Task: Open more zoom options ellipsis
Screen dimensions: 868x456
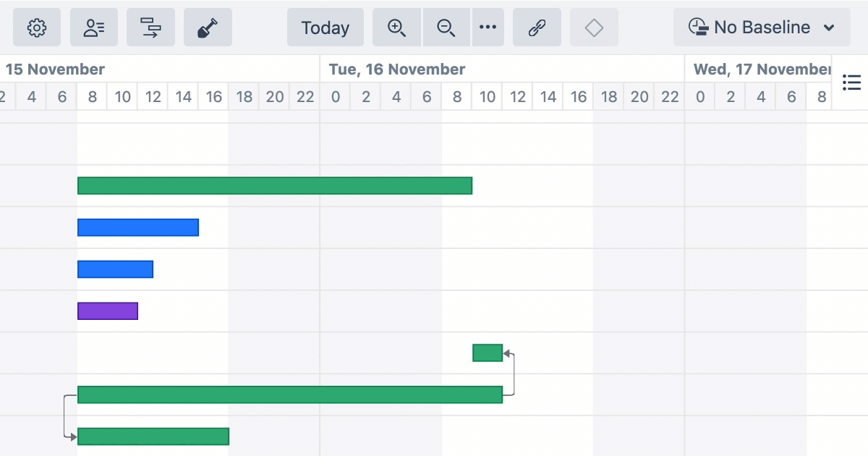Action: click(488, 28)
